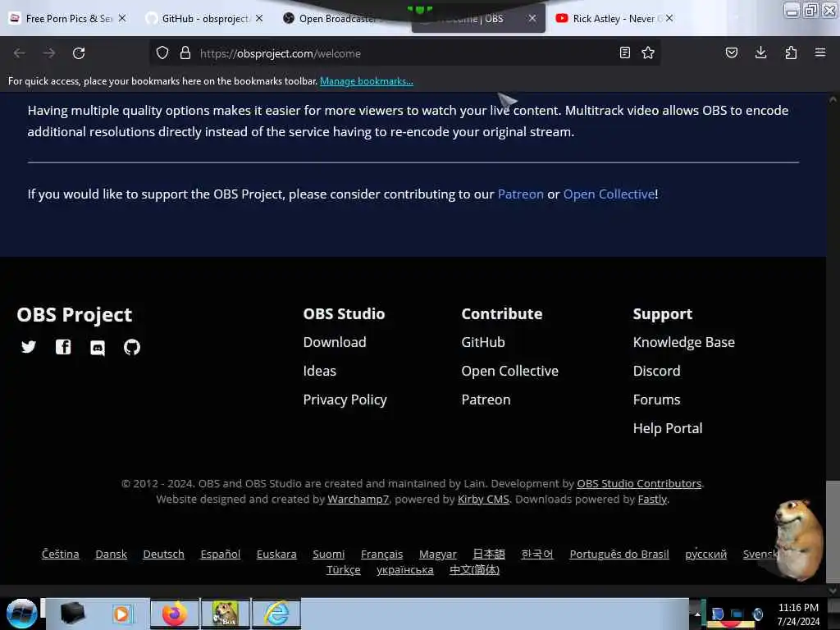Viewport: 840px width, 630px height.
Task: Open Open Collective under Contribute
Action: tap(509, 371)
